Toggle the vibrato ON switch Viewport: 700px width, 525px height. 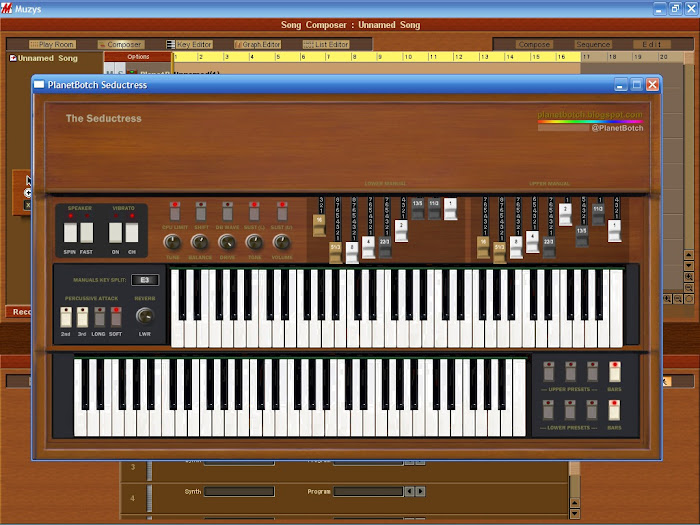[115, 233]
